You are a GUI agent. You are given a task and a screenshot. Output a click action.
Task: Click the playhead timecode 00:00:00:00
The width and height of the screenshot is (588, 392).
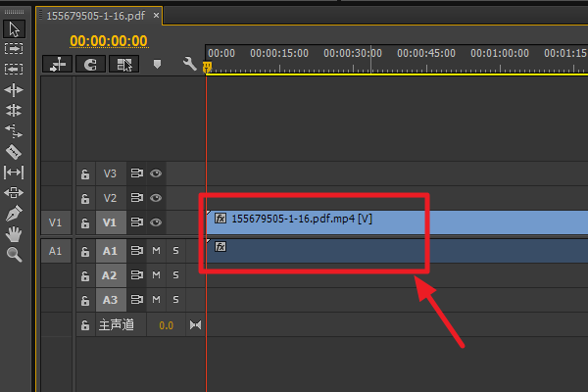[109, 41]
